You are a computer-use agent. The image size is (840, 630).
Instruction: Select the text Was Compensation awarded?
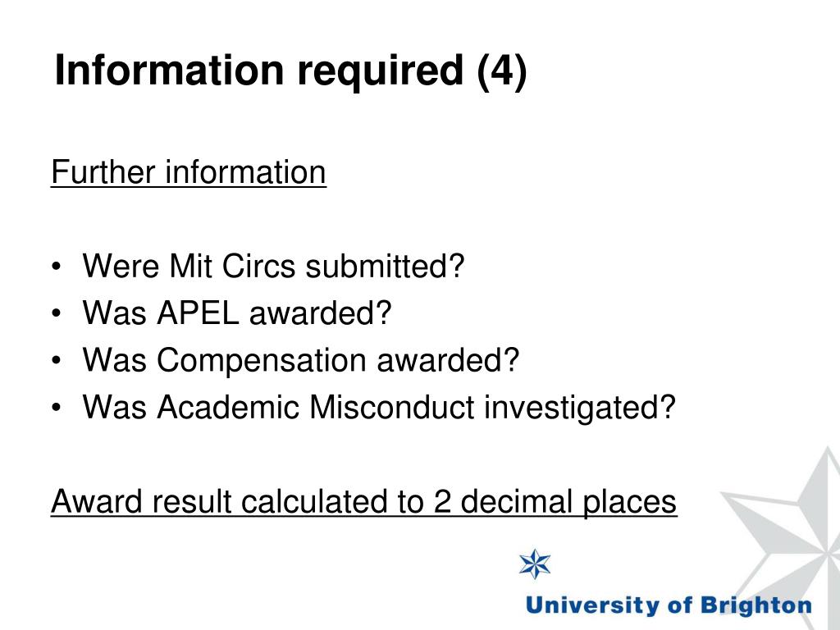point(301,360)
